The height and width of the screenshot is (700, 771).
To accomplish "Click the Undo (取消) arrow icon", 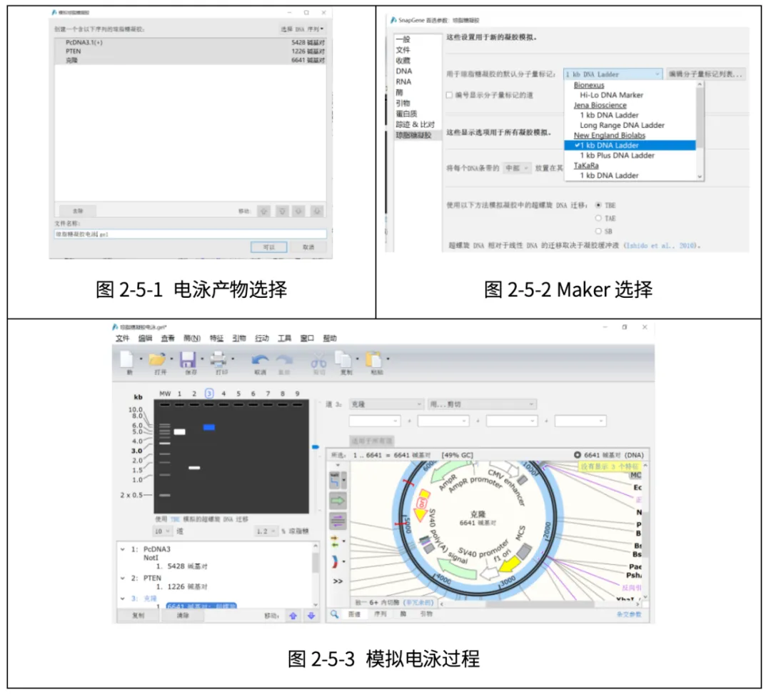I will pyautogui.click(x=261, y=360).
